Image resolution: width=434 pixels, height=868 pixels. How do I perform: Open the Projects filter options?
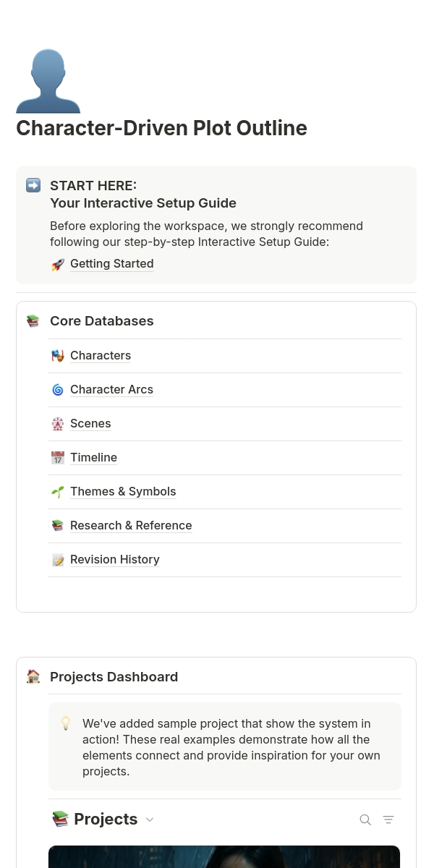[388, 820]
